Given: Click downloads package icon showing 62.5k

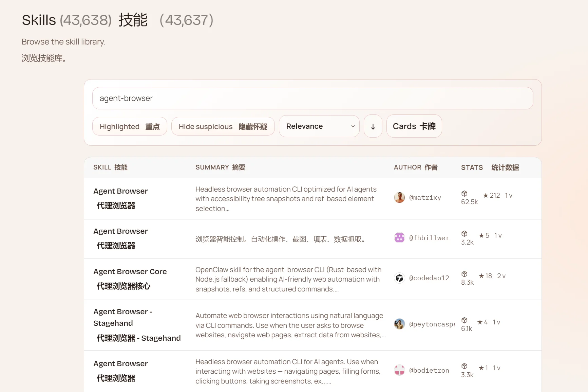Looking at the screenshot, I should point(464,194).
